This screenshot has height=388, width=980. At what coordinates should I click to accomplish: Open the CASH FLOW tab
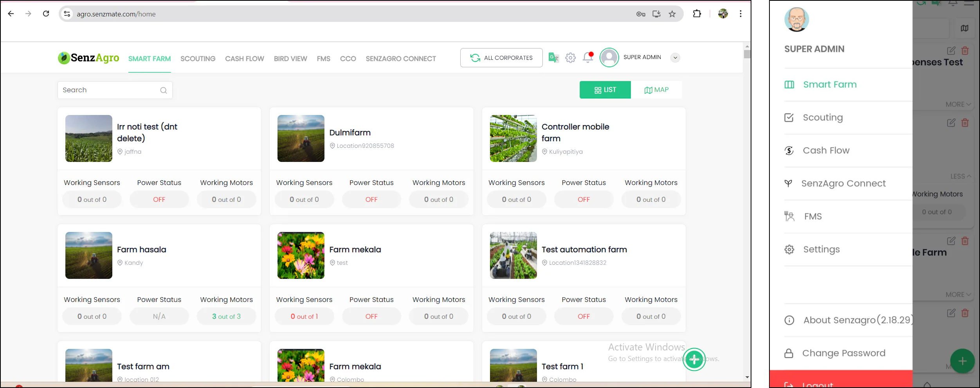245,59
